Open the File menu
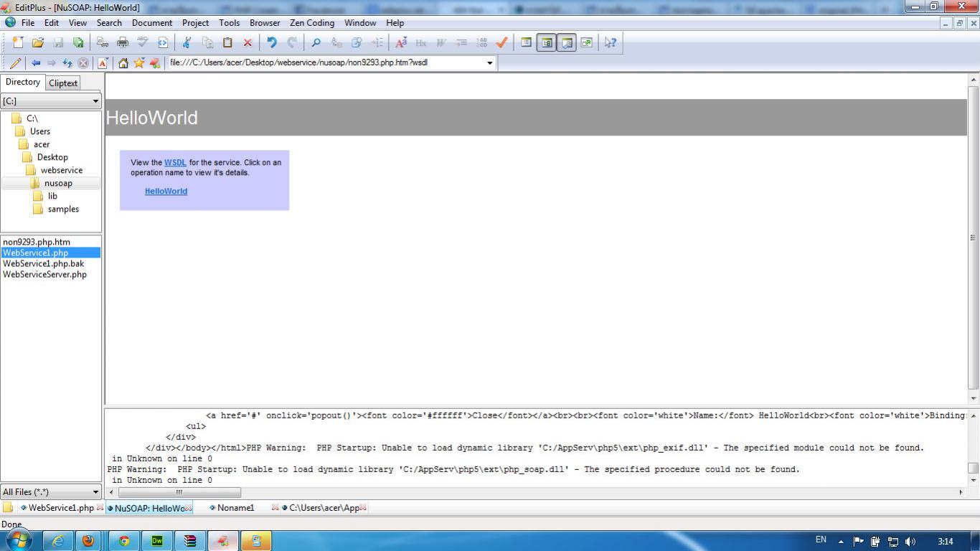 coord(28,22)
